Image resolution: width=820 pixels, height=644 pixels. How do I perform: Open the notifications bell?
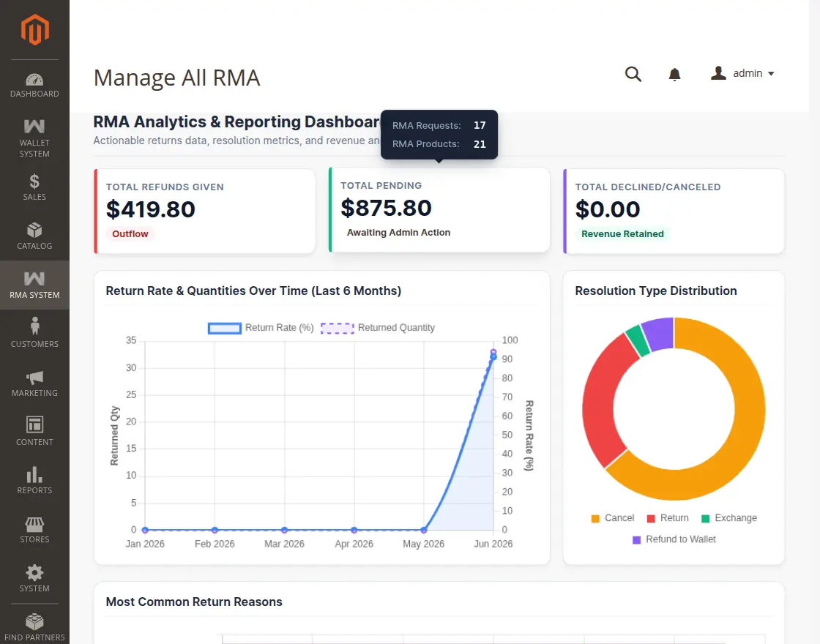674,74
